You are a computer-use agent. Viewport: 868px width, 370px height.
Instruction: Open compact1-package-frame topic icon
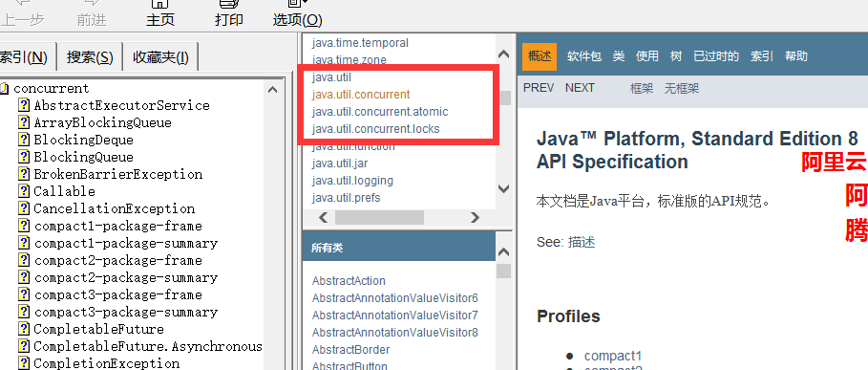(x=23, y=226)
